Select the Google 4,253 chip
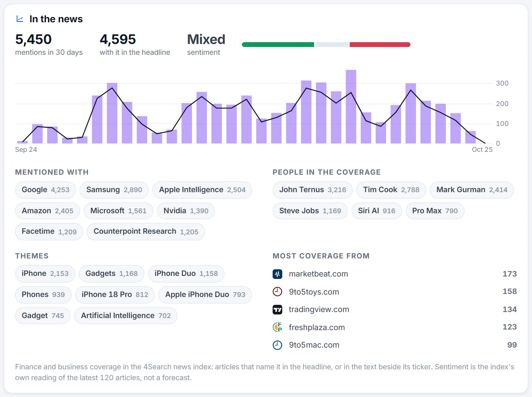Viewport: 532px width, 397px height. pos(45,190)
